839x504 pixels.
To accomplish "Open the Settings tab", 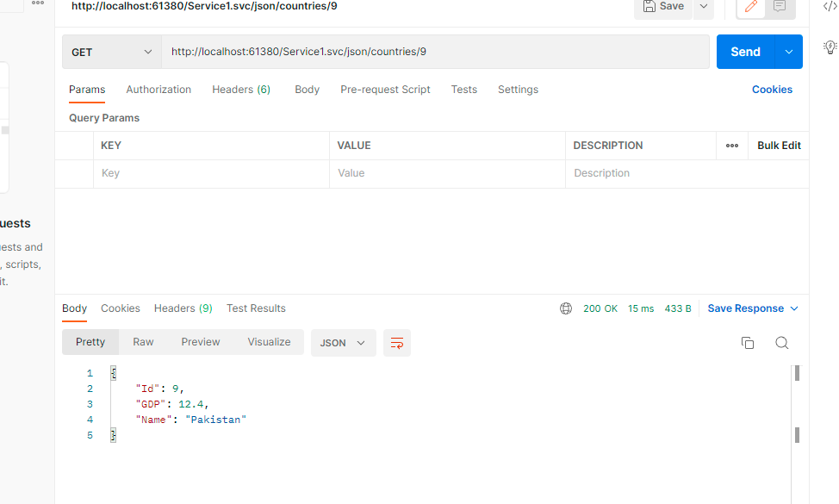I will pos(518,90).
